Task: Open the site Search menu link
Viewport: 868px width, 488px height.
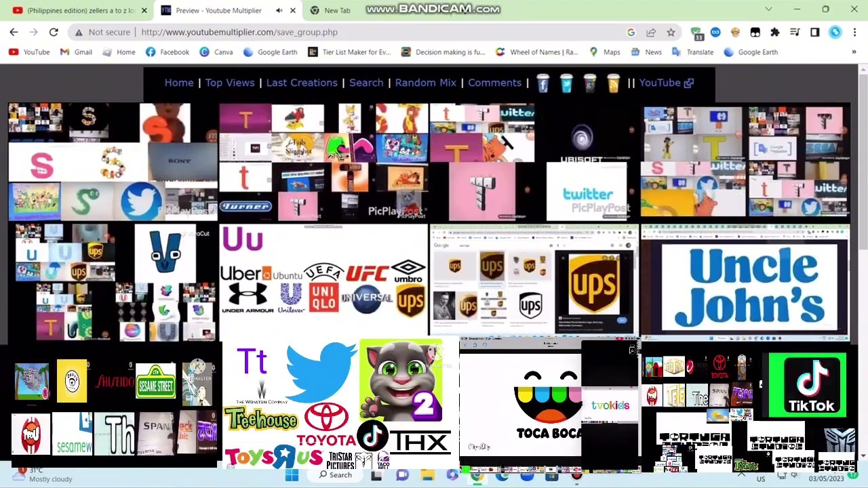Action: click(x=366, y=83)
